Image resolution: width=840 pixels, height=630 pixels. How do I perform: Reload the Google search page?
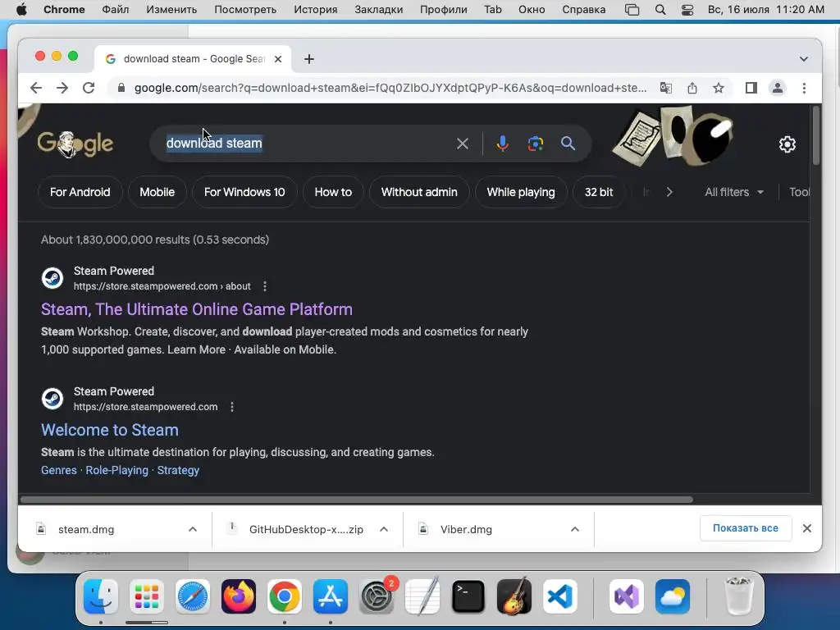[x=89, y=88]
